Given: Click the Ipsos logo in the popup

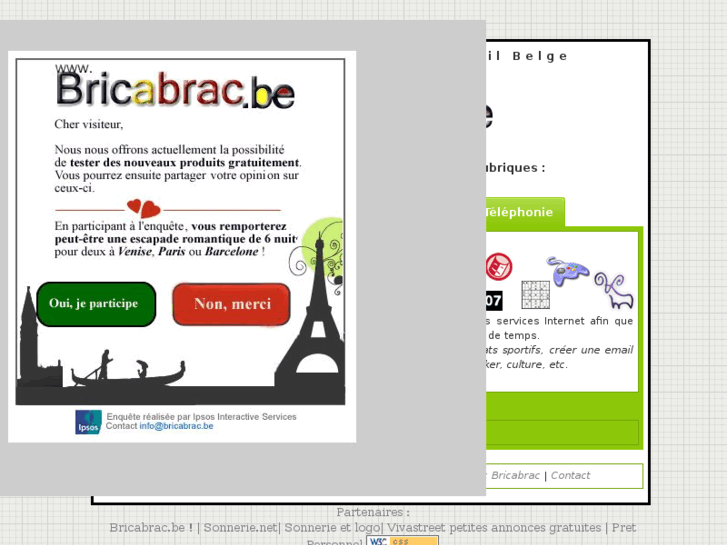Looking at the screenshot, I should coord(88,422).
